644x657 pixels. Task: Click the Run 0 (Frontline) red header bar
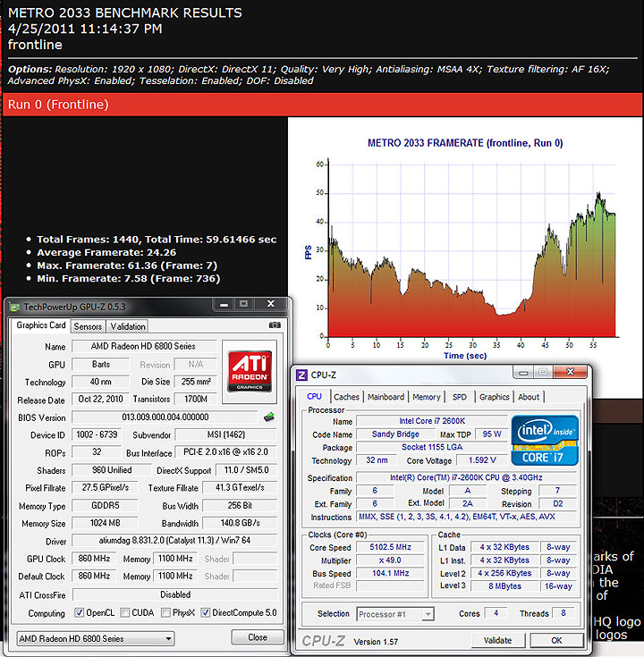(322, 105)
